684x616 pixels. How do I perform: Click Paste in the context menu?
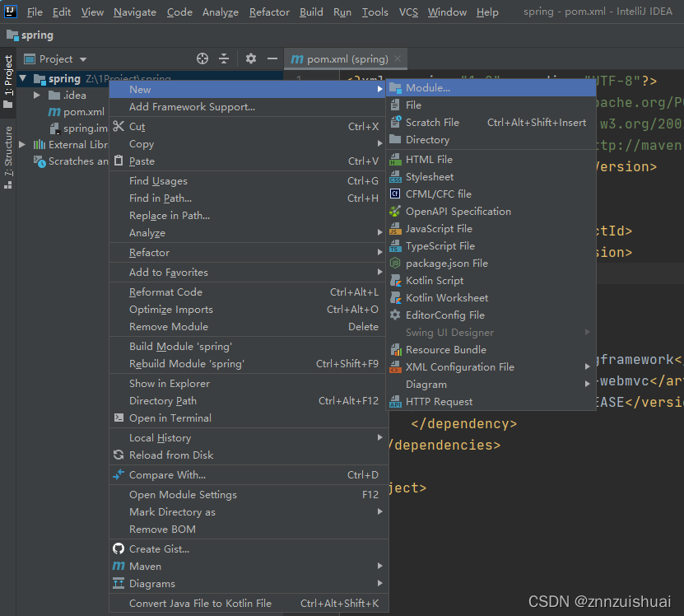tap(249, 161)
